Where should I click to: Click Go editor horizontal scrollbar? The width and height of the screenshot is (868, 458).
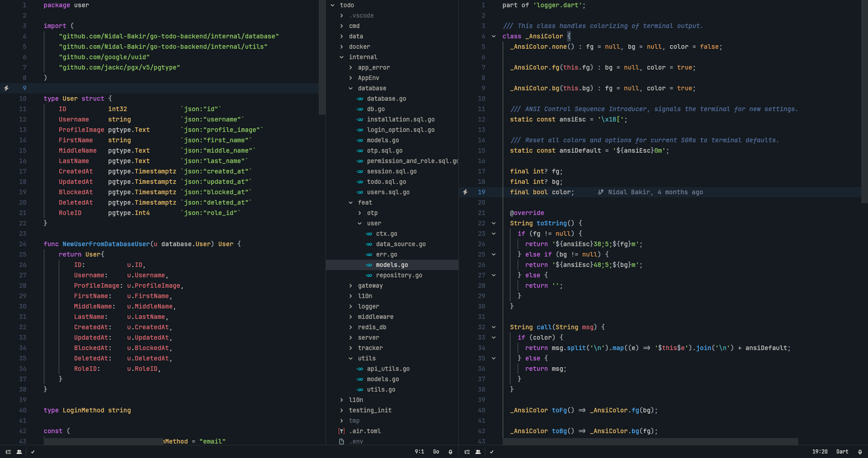(x=103, y=441)
